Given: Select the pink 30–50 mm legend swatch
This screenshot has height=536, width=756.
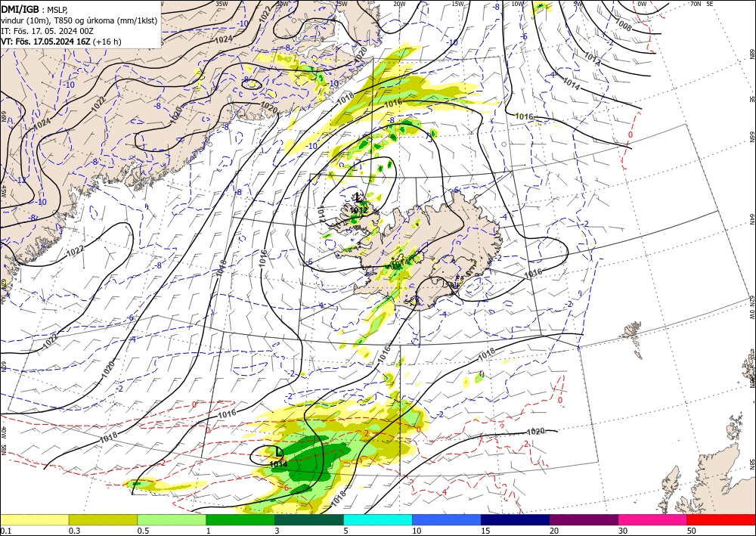Looking at the screenshot, I should pos(653,519).
